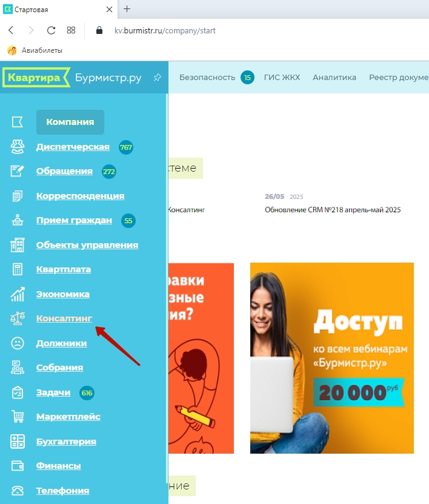Open the Компания section
This screenshot has height=504, width=429.
click(x=70, y=122)
